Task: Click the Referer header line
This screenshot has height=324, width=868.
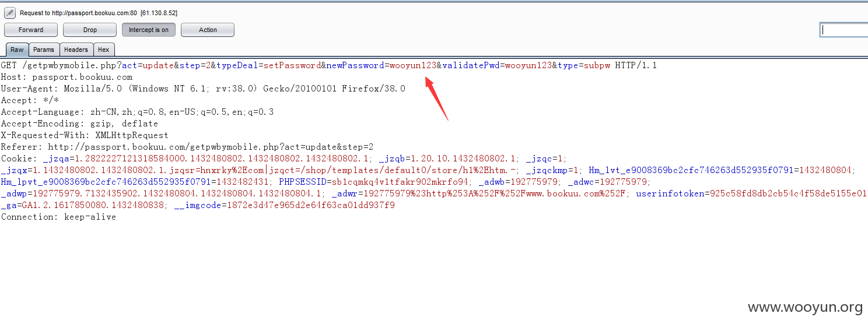Action: (x=187, y=147)
